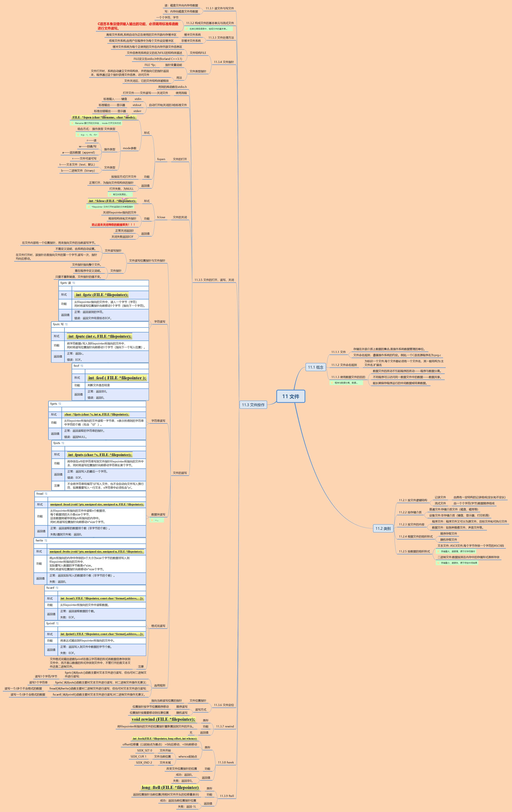This screenshot has height=812, width=512.
Task: Click the table icon next to feof
Action: pos(82,366)
